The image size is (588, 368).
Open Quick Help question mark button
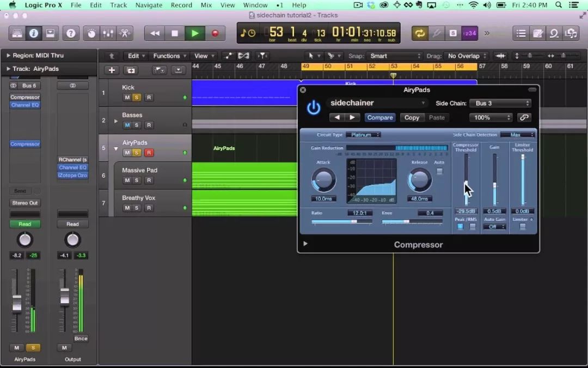pos(71,33)
